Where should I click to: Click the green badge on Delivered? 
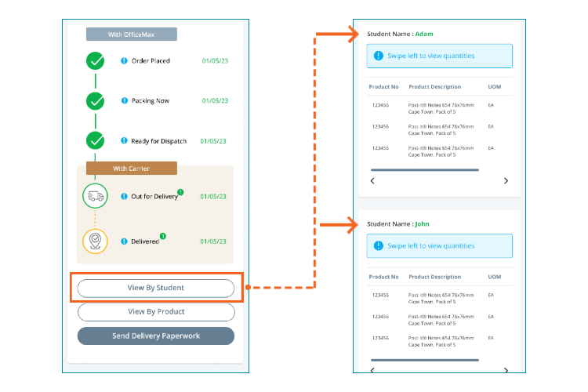click(163, 236)
